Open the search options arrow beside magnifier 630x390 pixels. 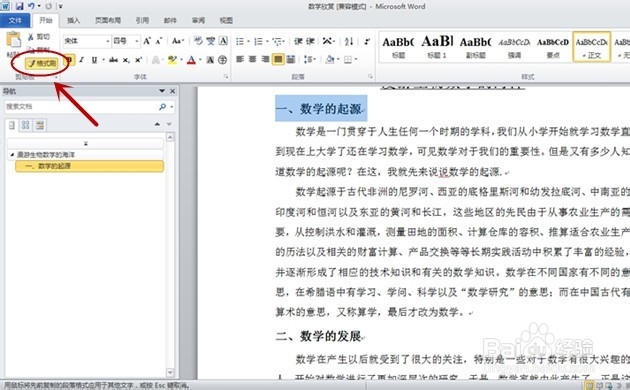pos(172,107)
